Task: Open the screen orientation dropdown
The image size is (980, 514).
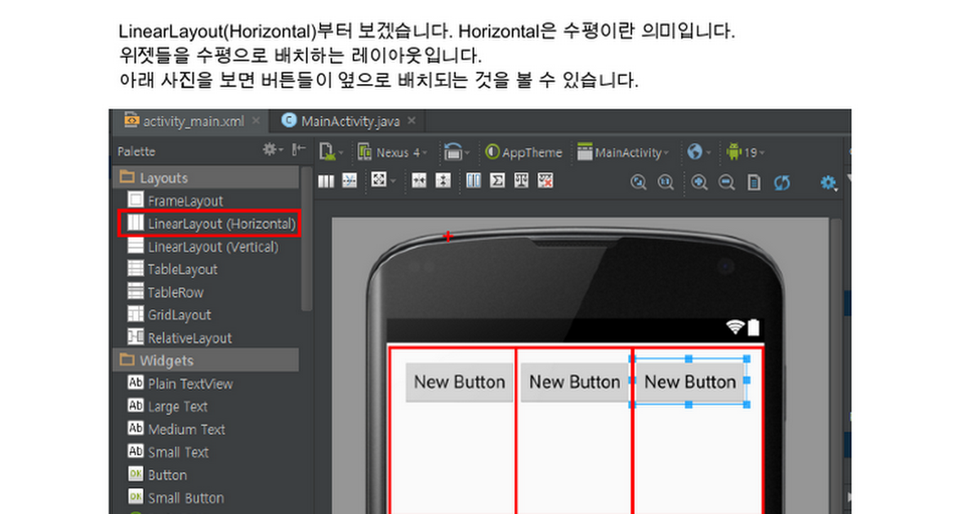Action: [x=456, y=152]
